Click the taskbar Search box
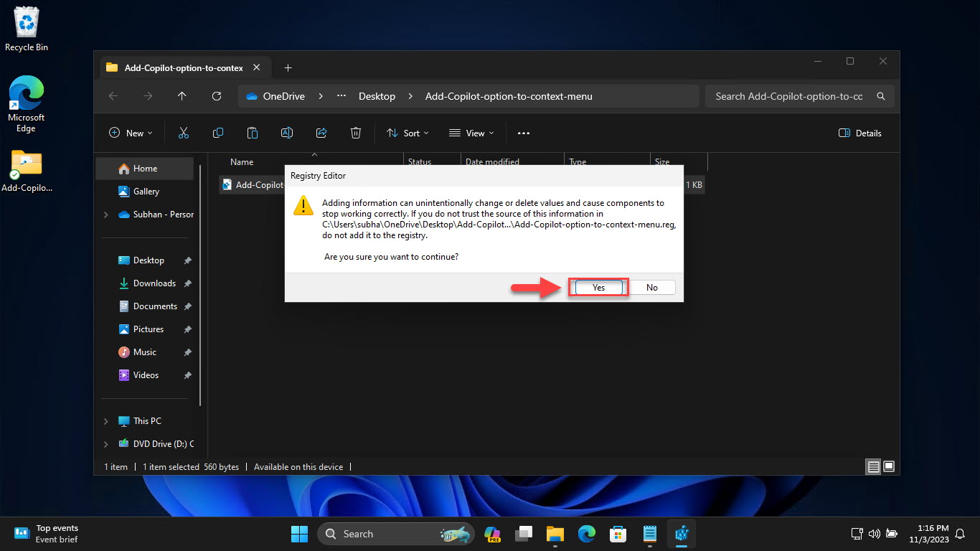Viewport: 980px width, 551px height. 395,534
